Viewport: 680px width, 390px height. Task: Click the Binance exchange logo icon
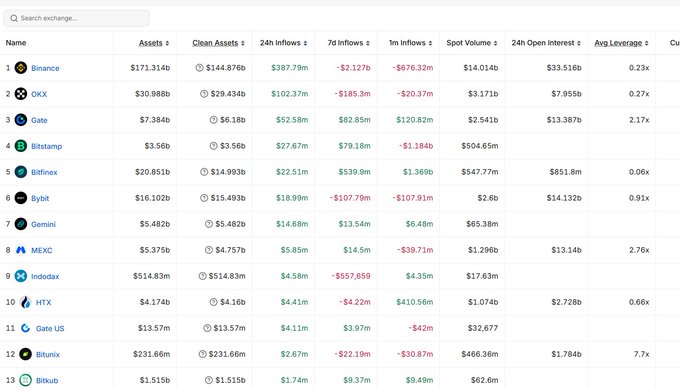(x=21, y=68)
